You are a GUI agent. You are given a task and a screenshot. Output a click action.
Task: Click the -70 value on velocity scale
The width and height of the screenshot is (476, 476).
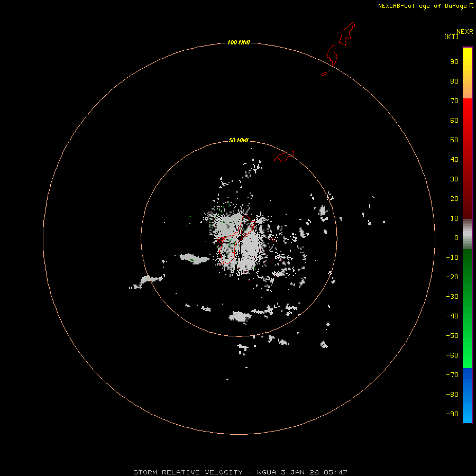click(x=452, y=375)
